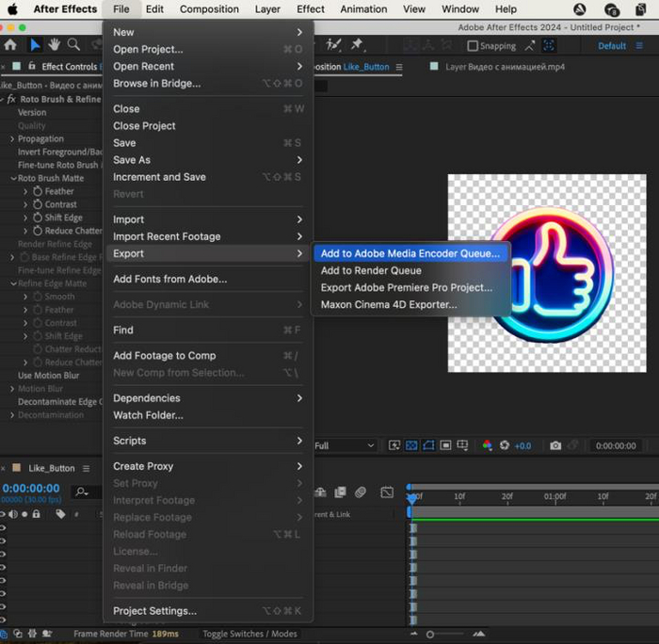
Task: Click the Default workspace label
Action: (x=612, y=46)
